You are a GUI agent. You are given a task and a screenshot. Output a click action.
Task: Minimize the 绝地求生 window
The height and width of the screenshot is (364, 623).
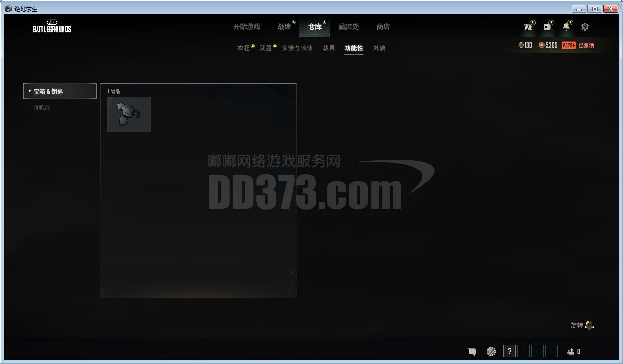(579, 9)
